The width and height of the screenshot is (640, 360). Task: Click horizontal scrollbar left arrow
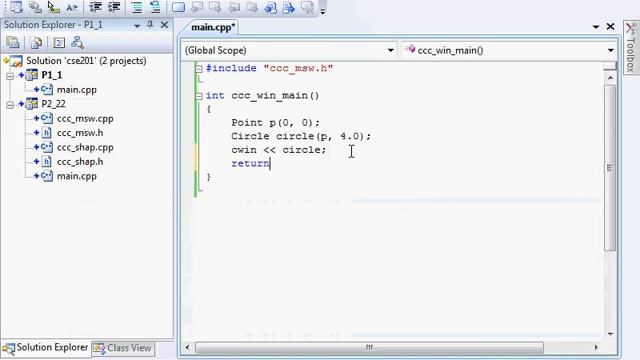187,348
